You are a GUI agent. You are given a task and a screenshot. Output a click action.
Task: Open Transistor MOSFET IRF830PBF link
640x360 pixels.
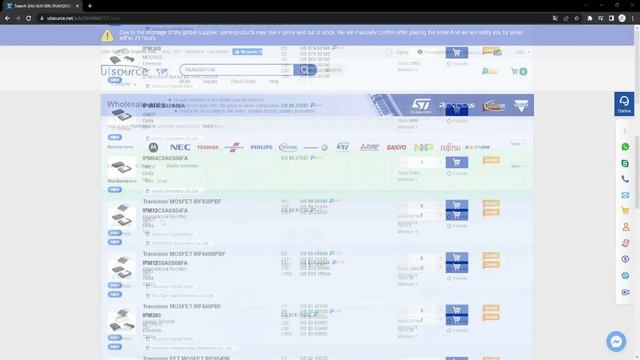pyautogui.click(x=182, y=201)
